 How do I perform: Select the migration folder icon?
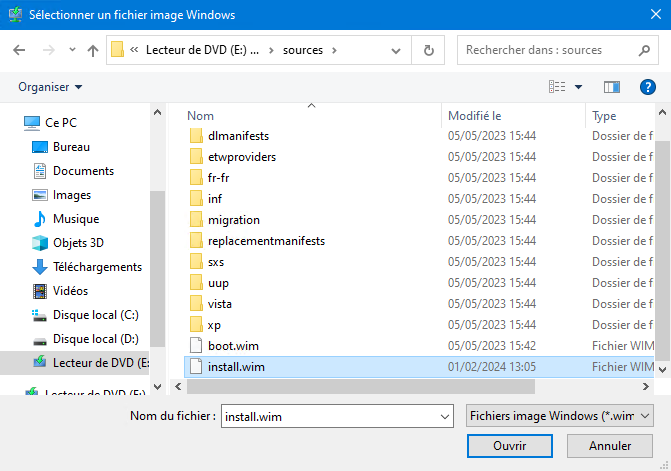pyautogui.click(x=196, y=219)
